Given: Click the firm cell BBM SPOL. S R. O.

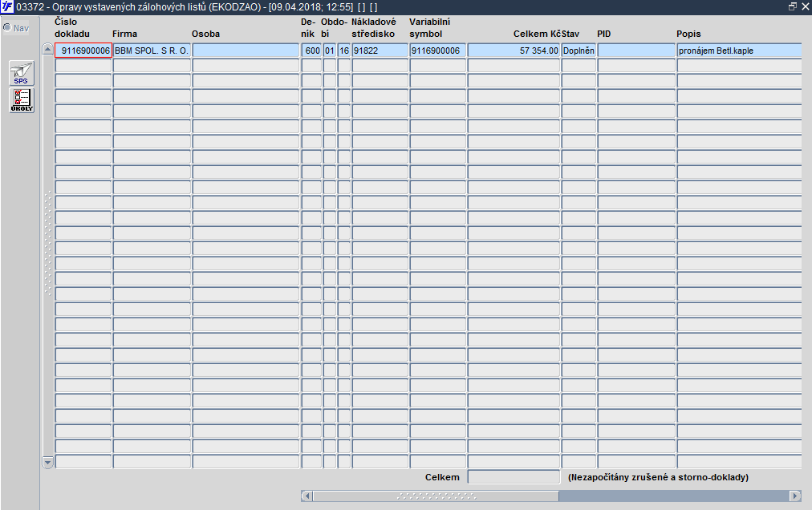Looking at the screenshot, I should (152, 51).
